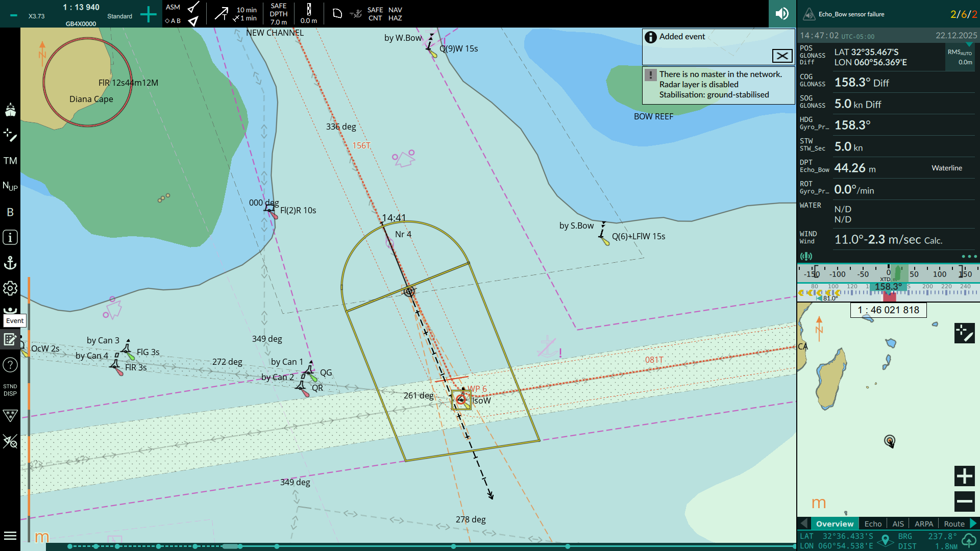Toggle STND DISP standard display
This screenshot has height=551, width=980.
[x=10, y=390]
